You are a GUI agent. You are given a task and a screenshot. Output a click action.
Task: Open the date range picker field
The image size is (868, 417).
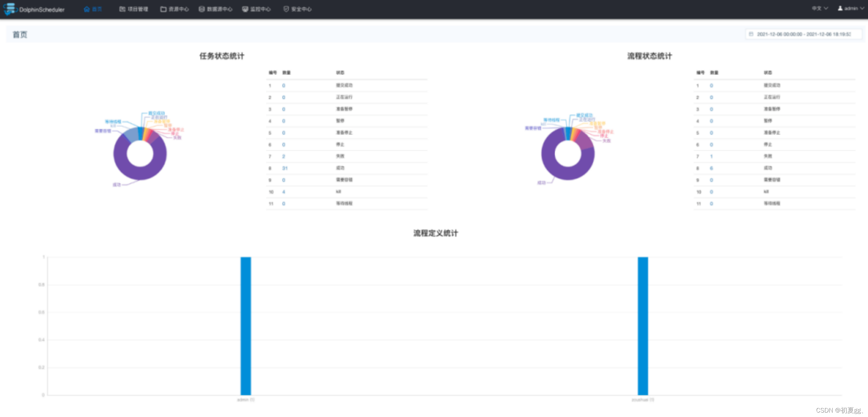[804, 34]
